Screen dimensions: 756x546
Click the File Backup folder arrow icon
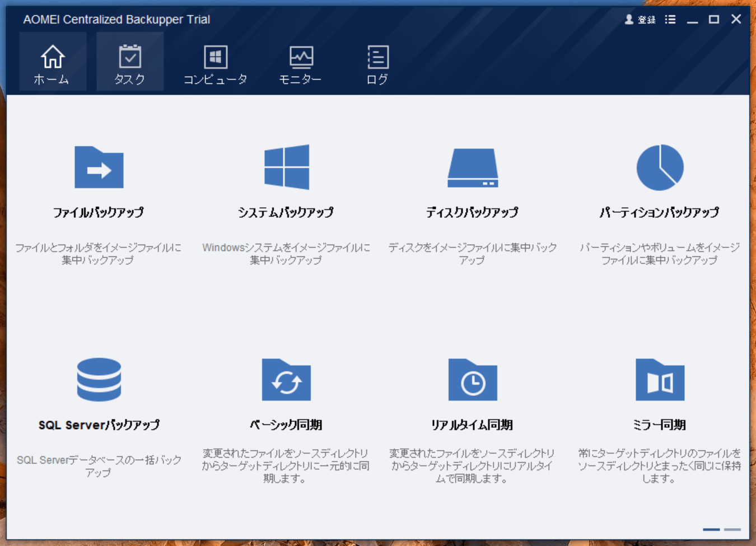click(99, 167)
